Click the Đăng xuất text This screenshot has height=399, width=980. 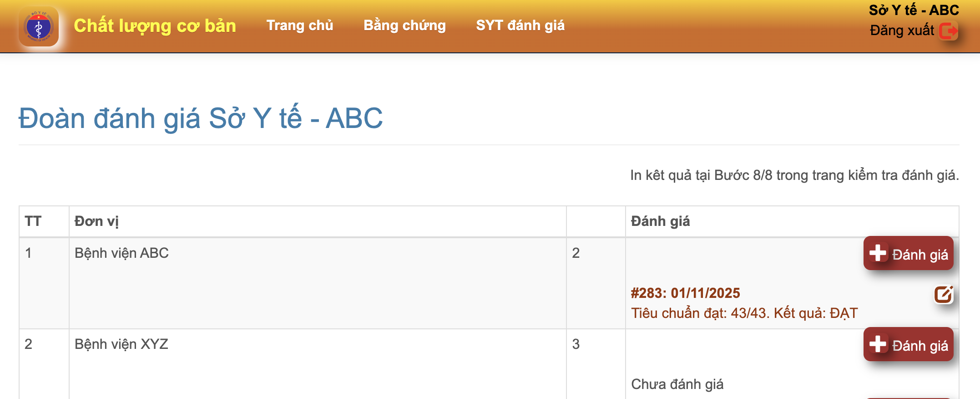pyautogui.click(x=901, y=31)
